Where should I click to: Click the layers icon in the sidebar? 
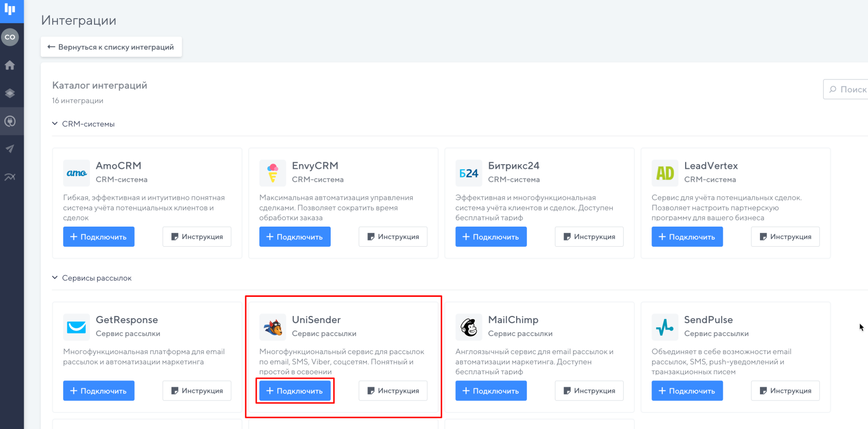click(10, 93)
